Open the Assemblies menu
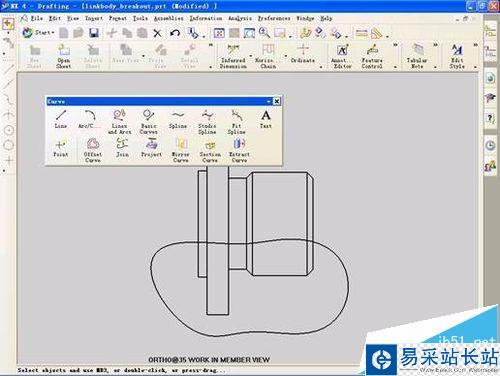The image size is (500, 376). pos(169,18)
